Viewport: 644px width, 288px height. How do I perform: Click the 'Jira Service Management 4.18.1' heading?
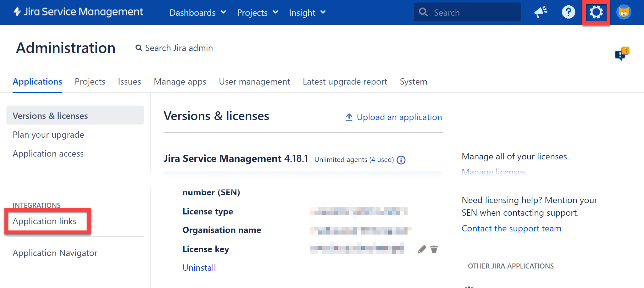pos(236,158)
